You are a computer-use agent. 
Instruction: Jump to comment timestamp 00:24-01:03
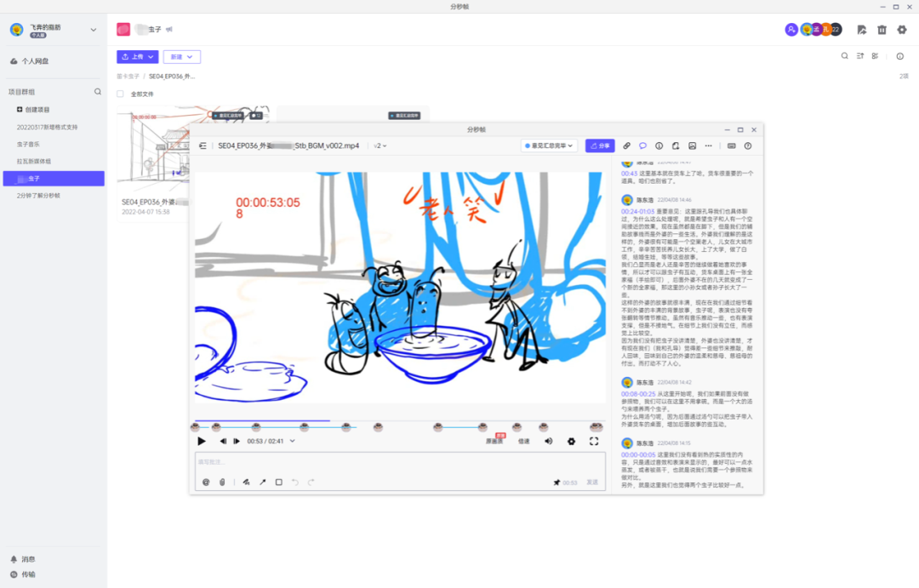point(637,211)
